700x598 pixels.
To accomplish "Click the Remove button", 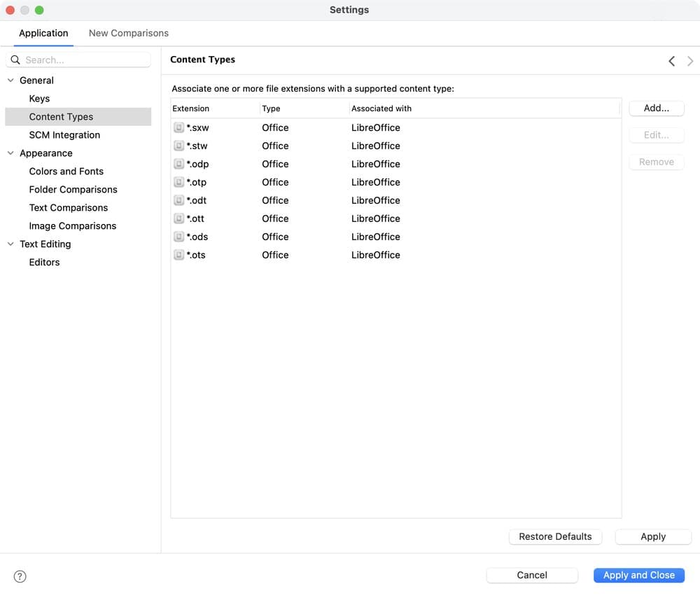I will (x=657, y=162).
